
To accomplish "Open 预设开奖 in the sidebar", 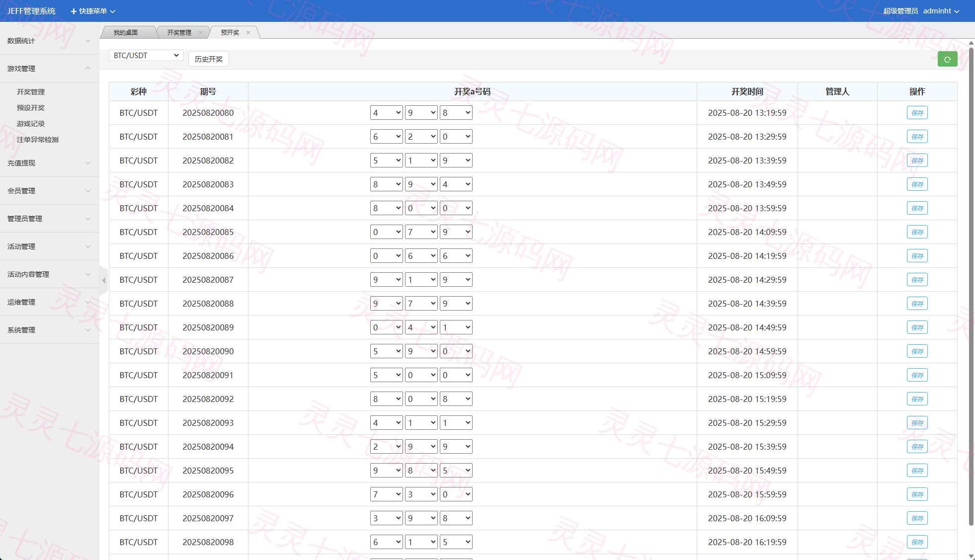I will (31, 108).
